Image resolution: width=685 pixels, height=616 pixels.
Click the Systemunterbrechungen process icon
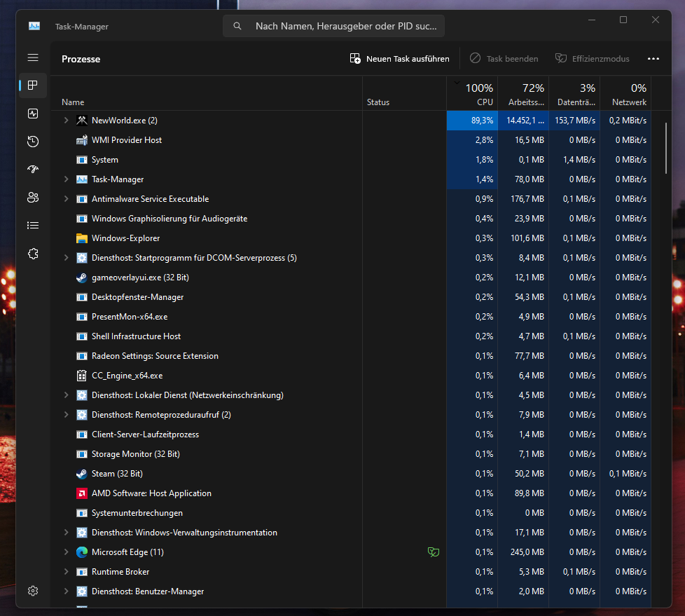click(x=82, y=513)
